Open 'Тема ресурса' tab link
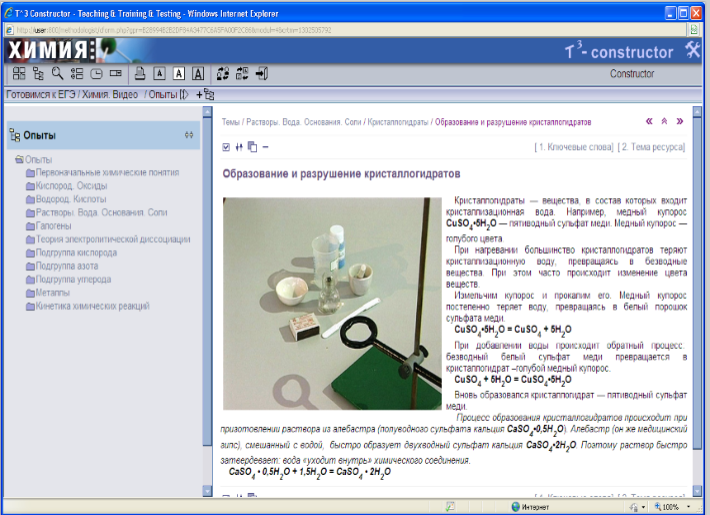Viewport: 710px width, 515px height. [x=652, y=148]
